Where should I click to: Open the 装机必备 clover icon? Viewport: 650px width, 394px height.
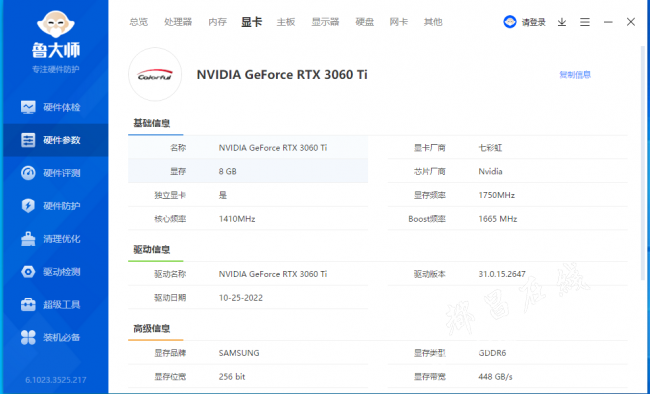[28, 337]
